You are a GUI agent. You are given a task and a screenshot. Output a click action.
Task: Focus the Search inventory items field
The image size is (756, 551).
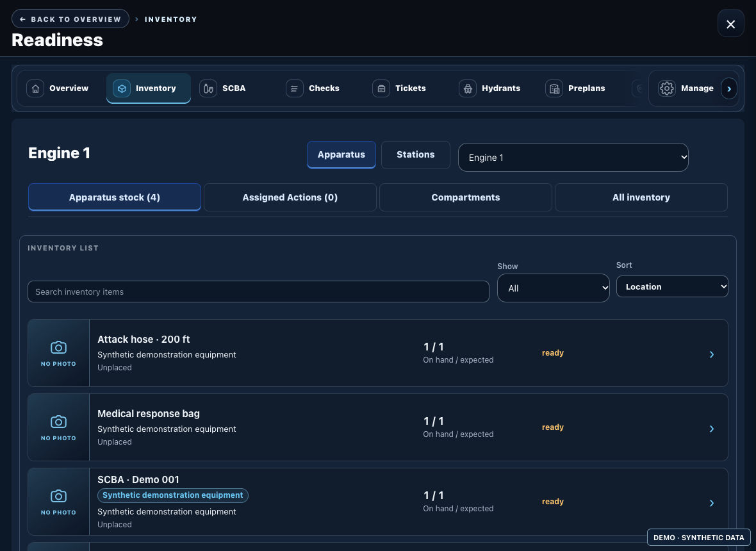(x=258, y=292)
